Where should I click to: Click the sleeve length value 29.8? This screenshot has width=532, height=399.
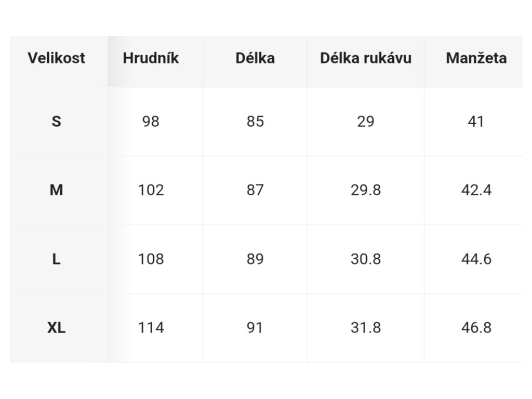(366, 190)
